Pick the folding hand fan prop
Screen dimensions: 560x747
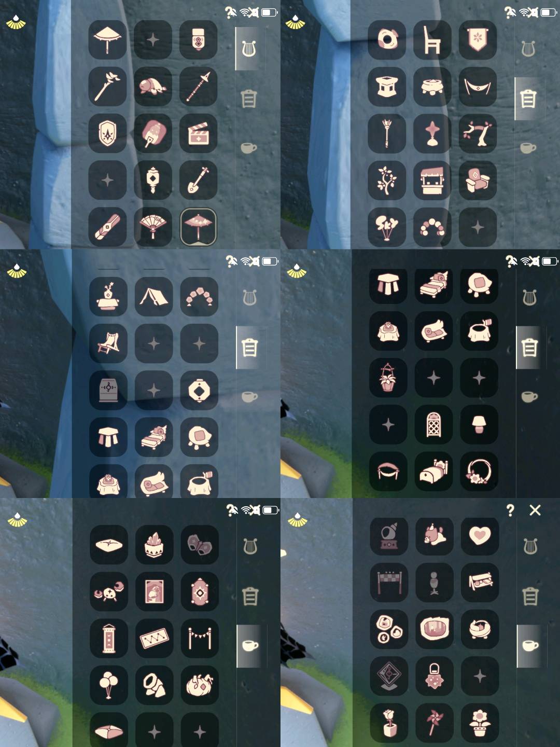(153, 227)
